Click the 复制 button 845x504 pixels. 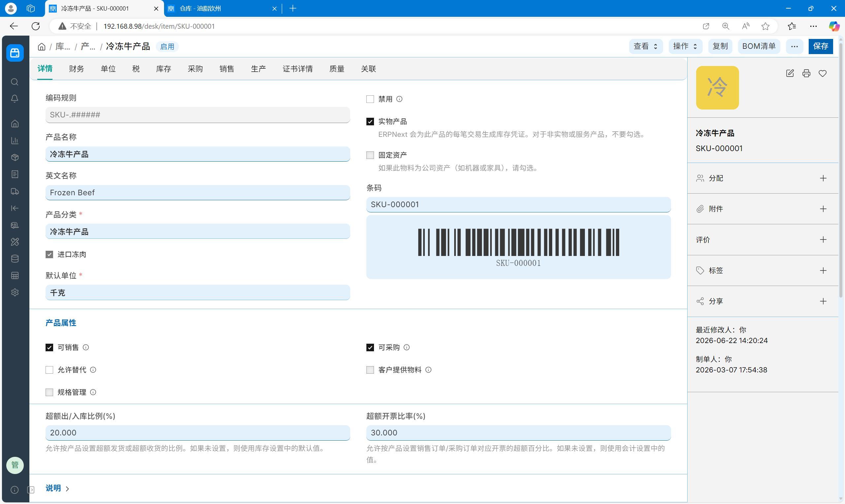click(x=720, y=46)
